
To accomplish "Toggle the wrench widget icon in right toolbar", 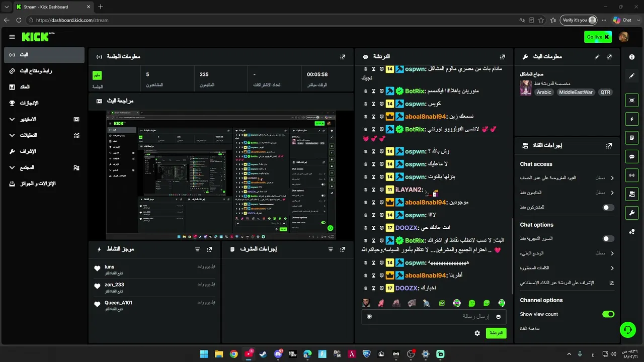I will [632, 213].
